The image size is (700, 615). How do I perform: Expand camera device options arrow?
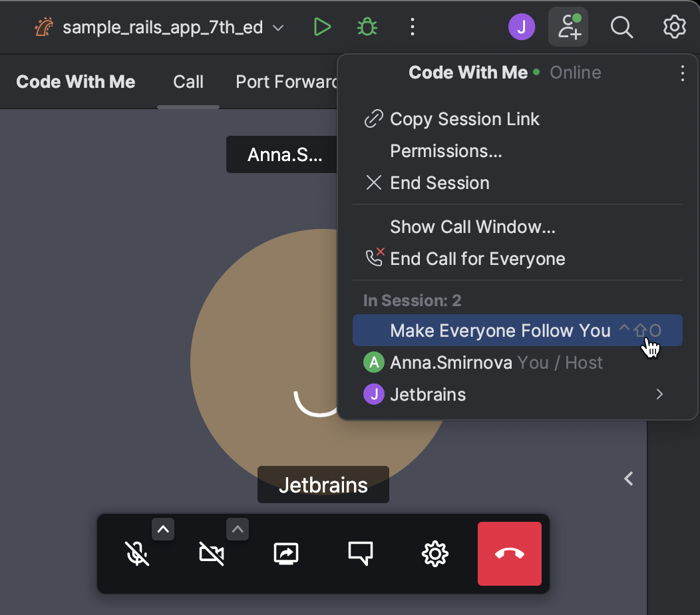tap(238, 529)
